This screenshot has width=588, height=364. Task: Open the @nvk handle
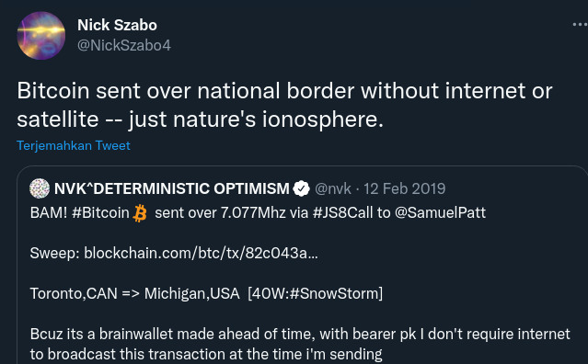coord(333,188)
